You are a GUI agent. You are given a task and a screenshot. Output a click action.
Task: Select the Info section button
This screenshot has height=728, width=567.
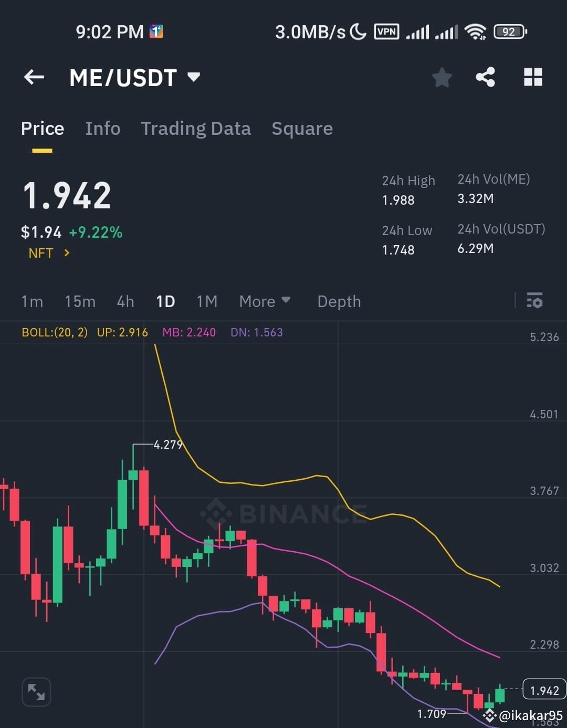[103, 129]
